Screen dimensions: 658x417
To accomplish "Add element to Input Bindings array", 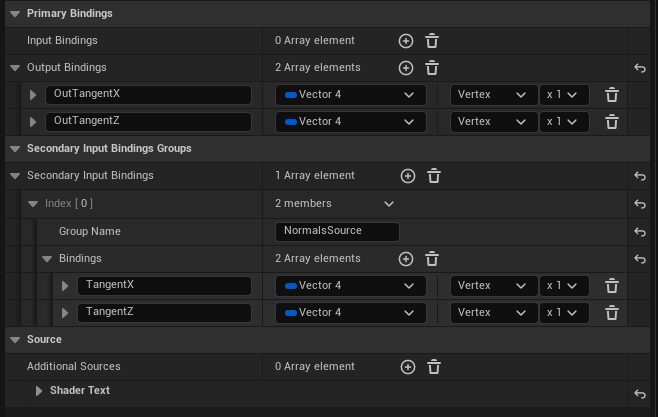I will 406,41.
